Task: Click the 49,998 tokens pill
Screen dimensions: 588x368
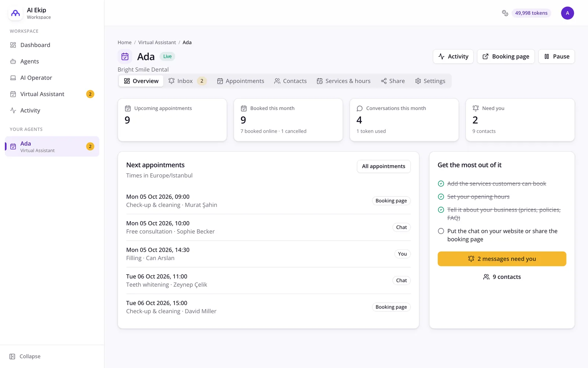Action: (531, 13)
